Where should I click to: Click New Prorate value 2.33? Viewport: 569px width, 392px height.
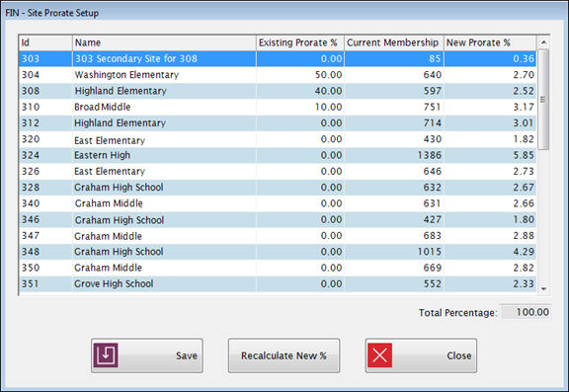pos(524,284)
